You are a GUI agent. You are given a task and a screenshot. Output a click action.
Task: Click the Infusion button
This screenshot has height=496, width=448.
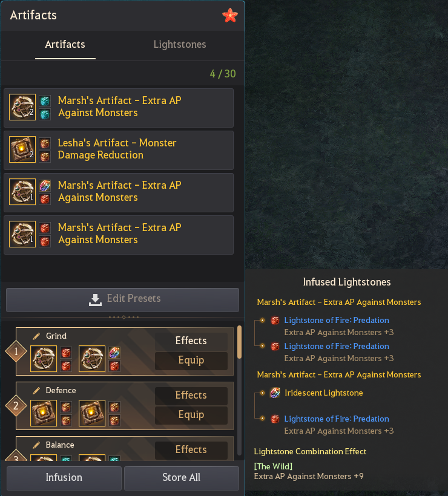pyautogui.click(x=64, y=478)
